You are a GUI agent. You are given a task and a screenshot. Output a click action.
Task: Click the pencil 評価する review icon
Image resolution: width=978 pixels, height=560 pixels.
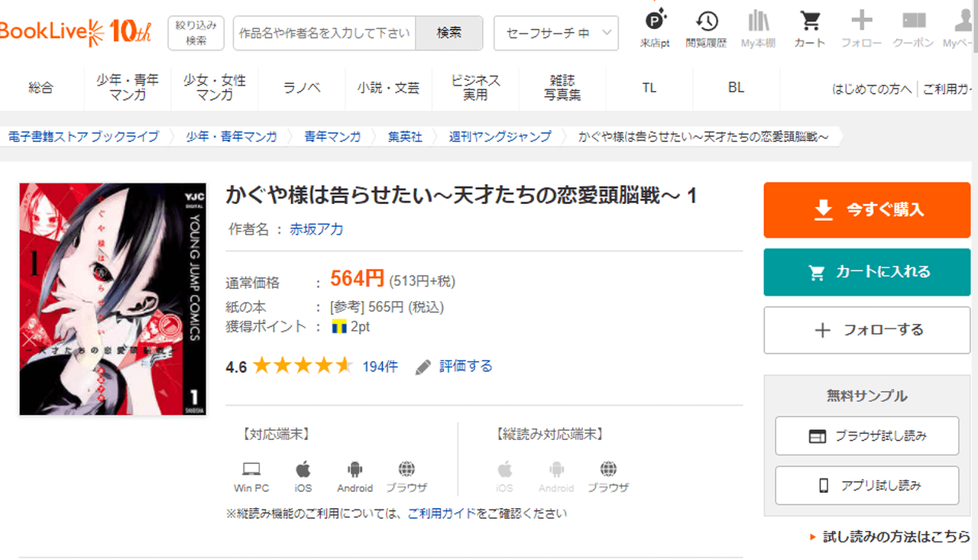pyautogui.click(x=423, y=367)
